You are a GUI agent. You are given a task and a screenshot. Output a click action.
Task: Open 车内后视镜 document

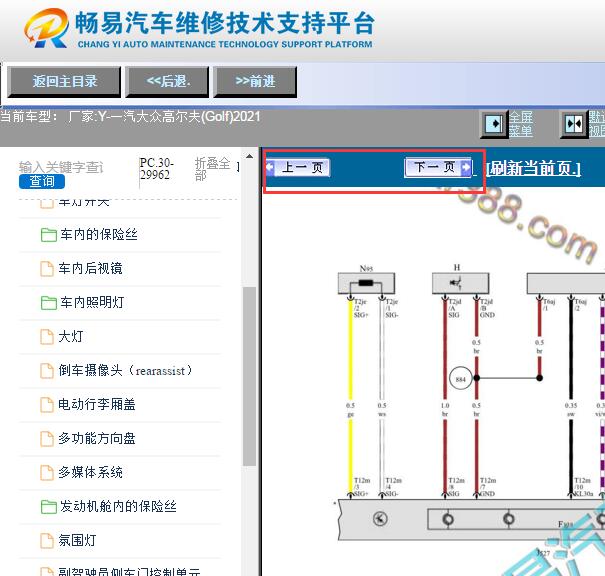click(90, 268)
